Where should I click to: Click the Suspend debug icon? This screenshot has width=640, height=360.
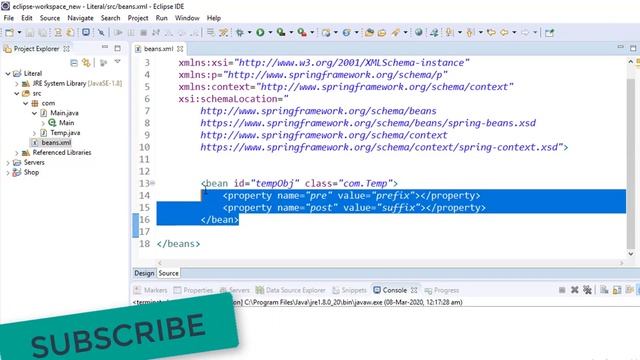(x=131, y=33)
